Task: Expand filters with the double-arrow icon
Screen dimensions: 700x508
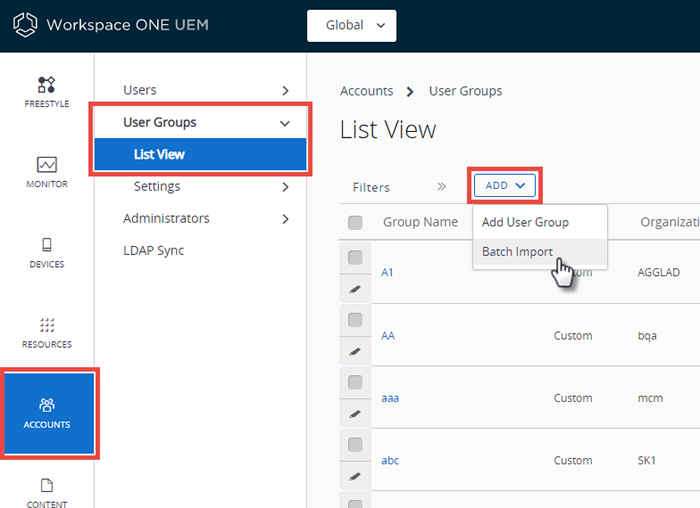Action: [441, 187]
